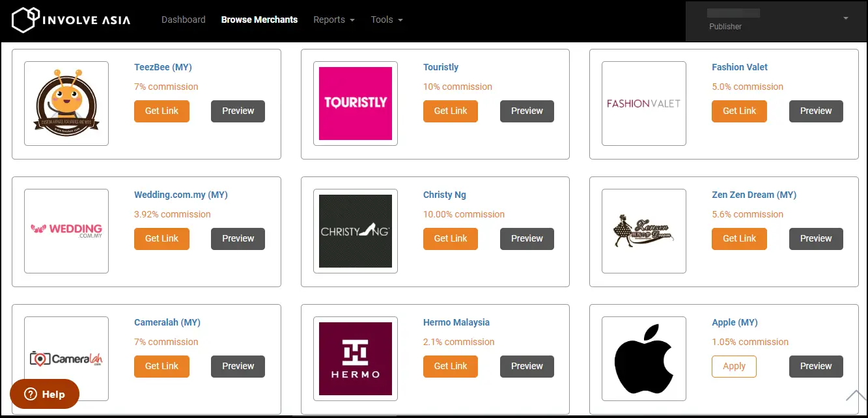Click the Christy Ng logo thumbnail
Screen dimensions: 868x418
[x=356, y=231]
